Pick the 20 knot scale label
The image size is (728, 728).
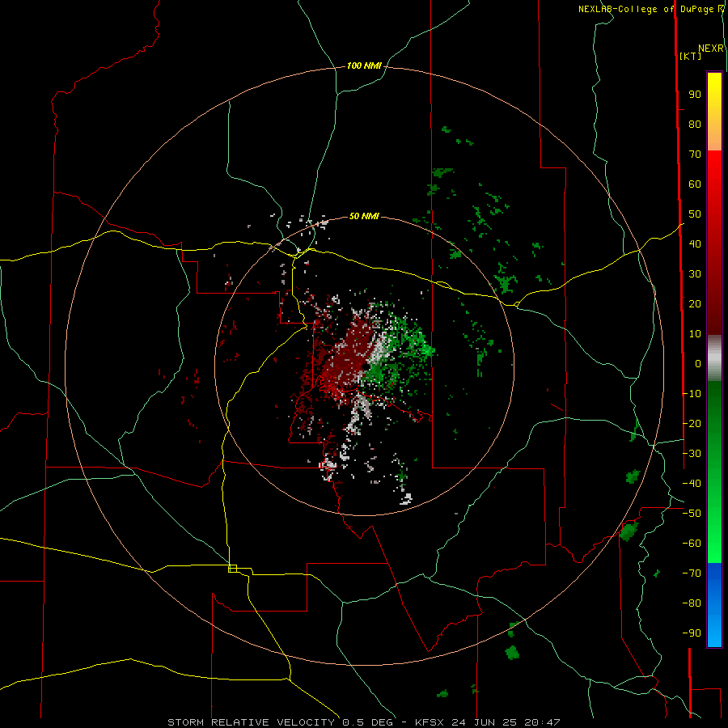[x=695, y=304]
